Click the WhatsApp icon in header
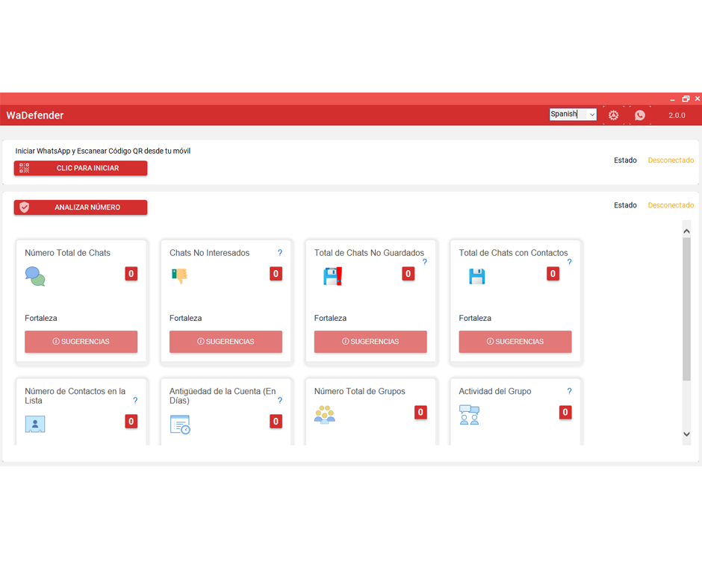702x588 pixels. tap(640, 115)
